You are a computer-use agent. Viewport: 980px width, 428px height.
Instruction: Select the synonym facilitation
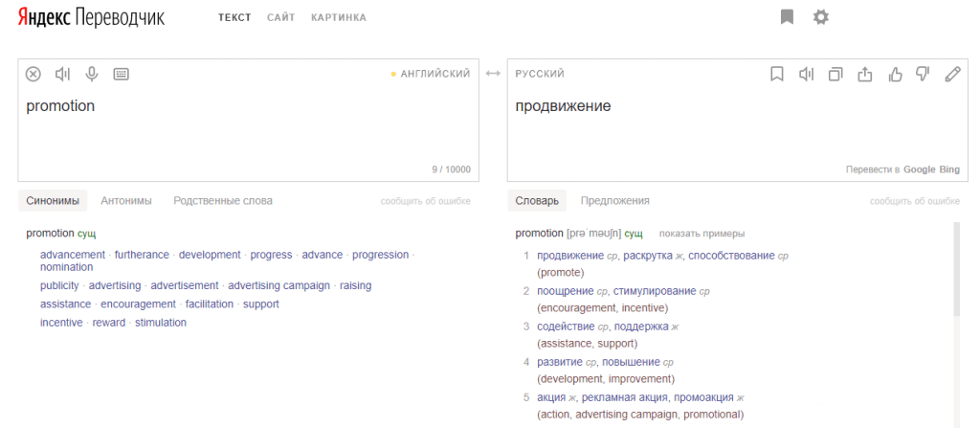[x=210, y=304]
